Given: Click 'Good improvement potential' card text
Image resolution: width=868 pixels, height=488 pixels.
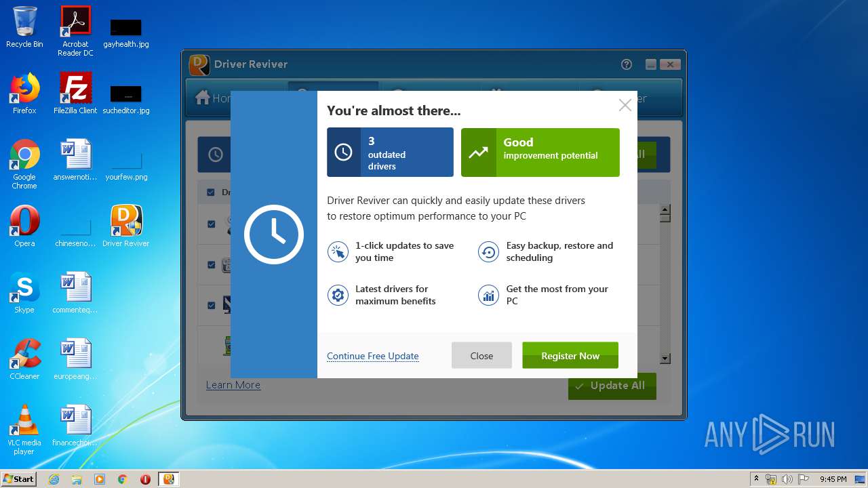Looking at the screenshot, I should coord(551,148).
